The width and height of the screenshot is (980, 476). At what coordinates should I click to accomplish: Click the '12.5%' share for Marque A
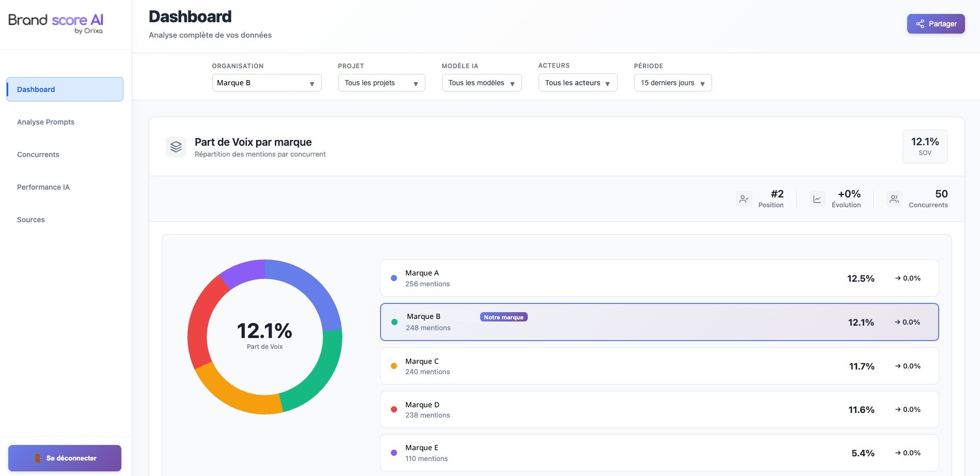coord(861,279)
